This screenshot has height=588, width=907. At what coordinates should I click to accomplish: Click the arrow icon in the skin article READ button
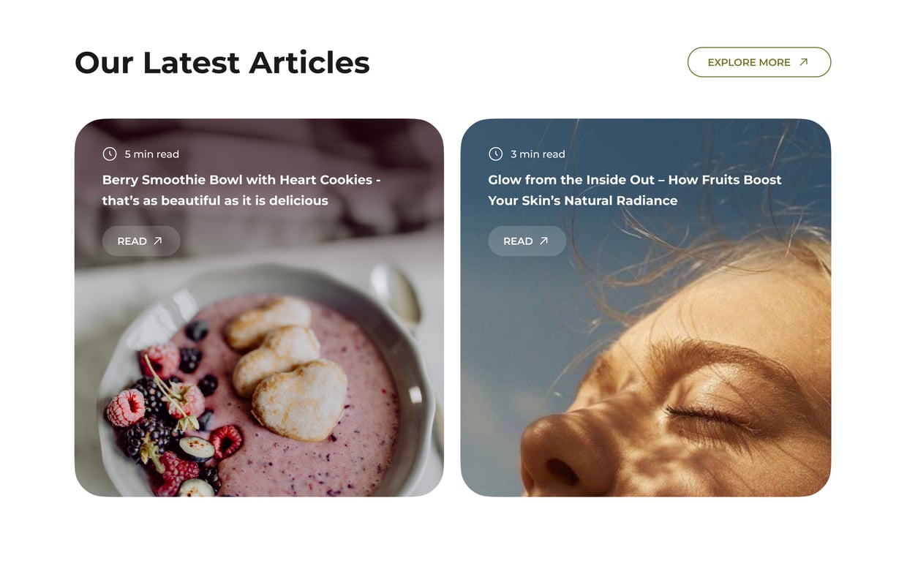click(543, 241)
